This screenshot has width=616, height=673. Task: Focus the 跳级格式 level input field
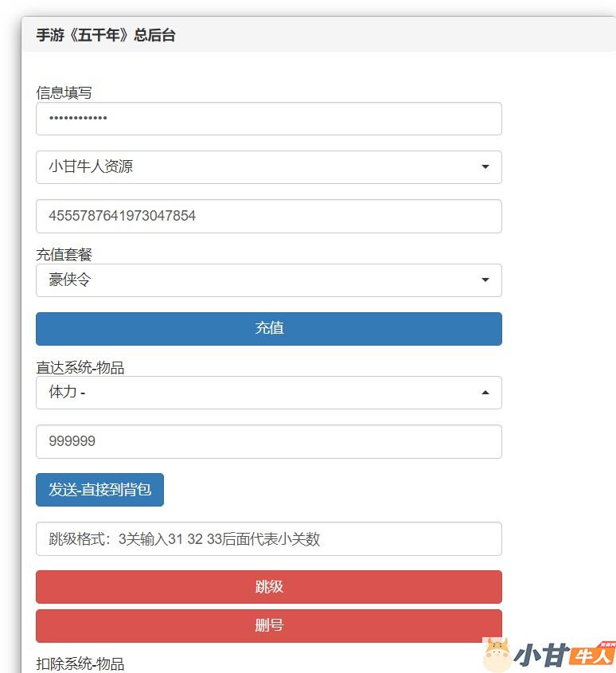click(x=268, y=539)
